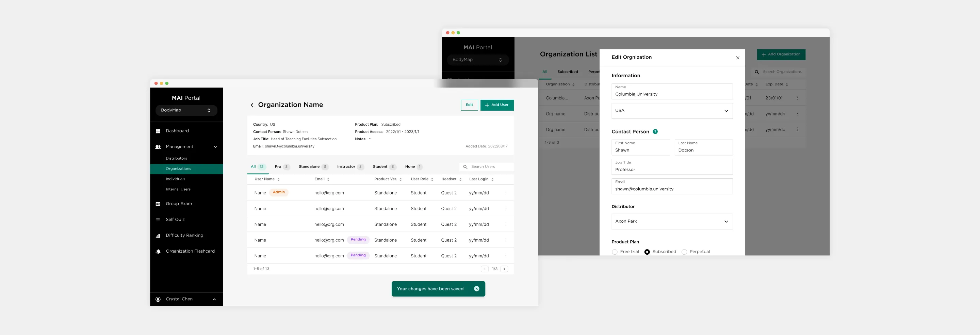Open the kebab menu on the first user row
Viewport: 980px width, 335px height.
pyautogui.click(x=506, y=193)
